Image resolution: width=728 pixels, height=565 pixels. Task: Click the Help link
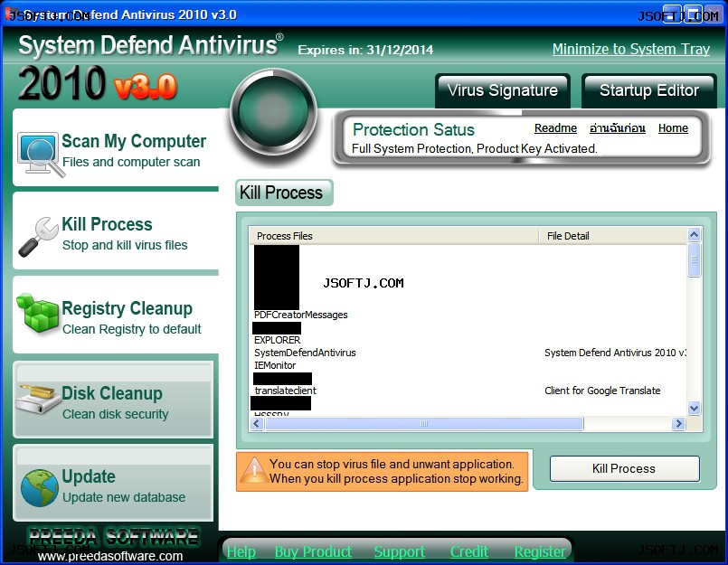point(241,551)
